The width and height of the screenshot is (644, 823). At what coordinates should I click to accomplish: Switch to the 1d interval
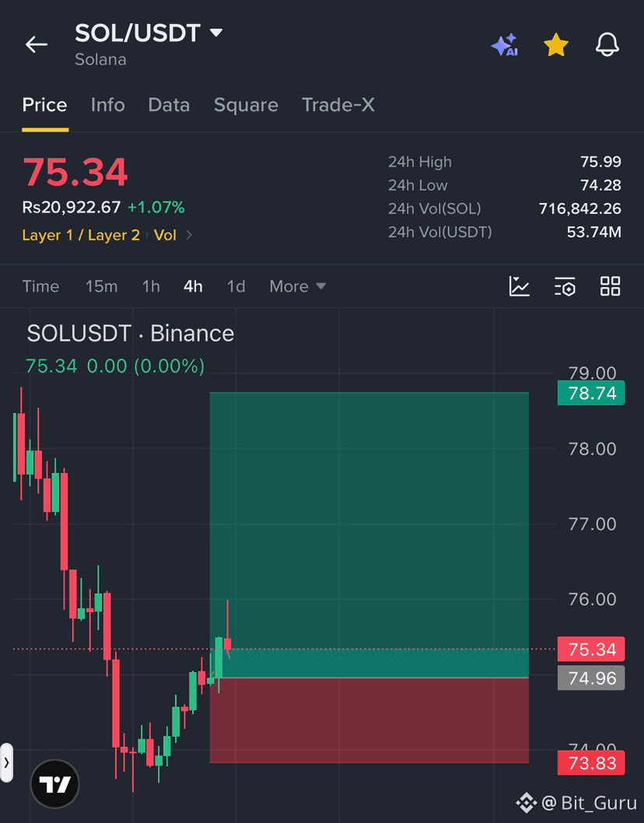[236, 286]
